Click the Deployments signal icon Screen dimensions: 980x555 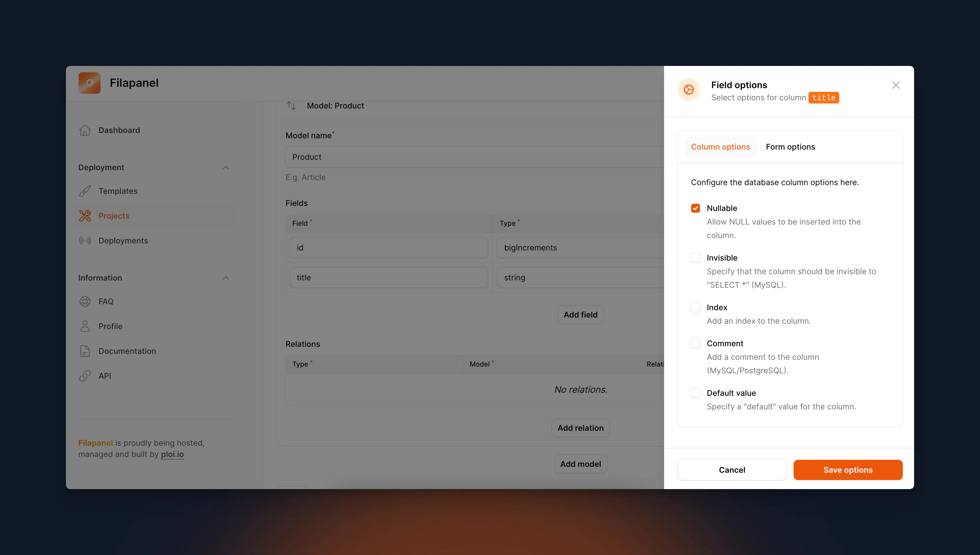click(85, 241)
